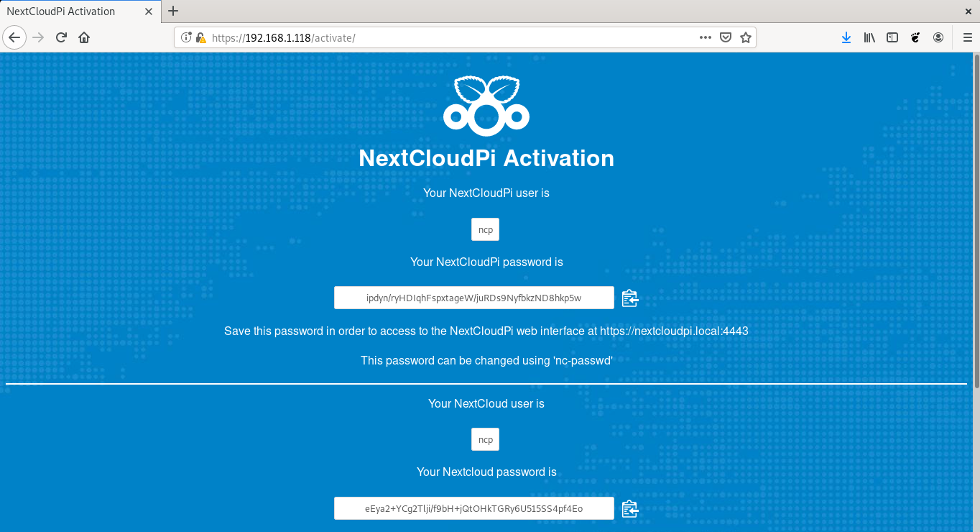Click the insecure connection padlock warning
Viewport: 980px width, 532px height.
coord(200,37)
